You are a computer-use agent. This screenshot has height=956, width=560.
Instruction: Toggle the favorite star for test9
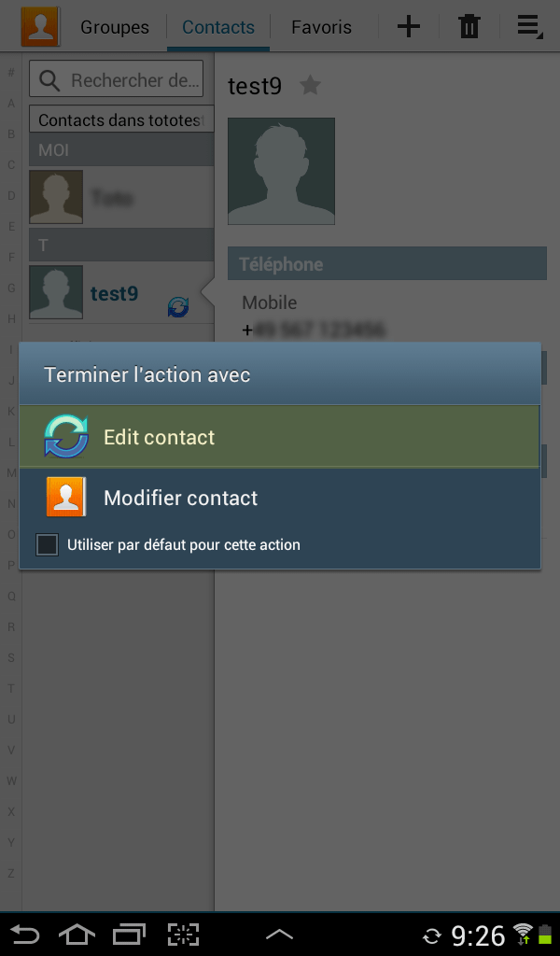click(x=310, y=85)
